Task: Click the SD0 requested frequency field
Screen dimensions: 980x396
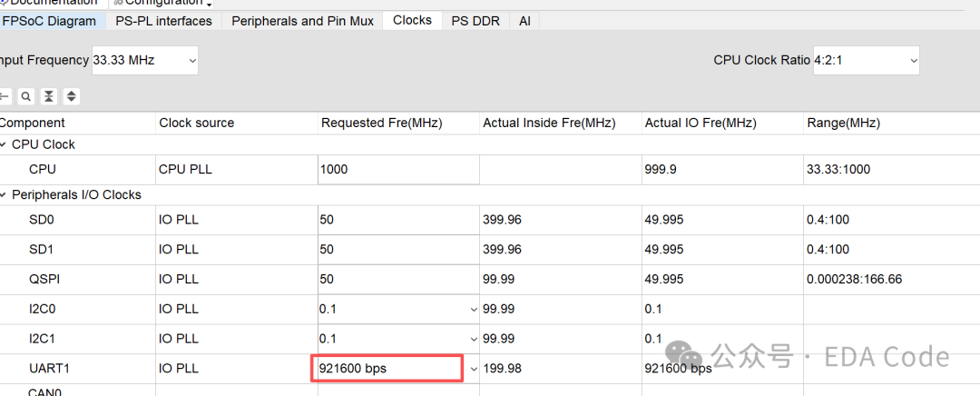Action: pyautogui.click(x=398, y=220)
